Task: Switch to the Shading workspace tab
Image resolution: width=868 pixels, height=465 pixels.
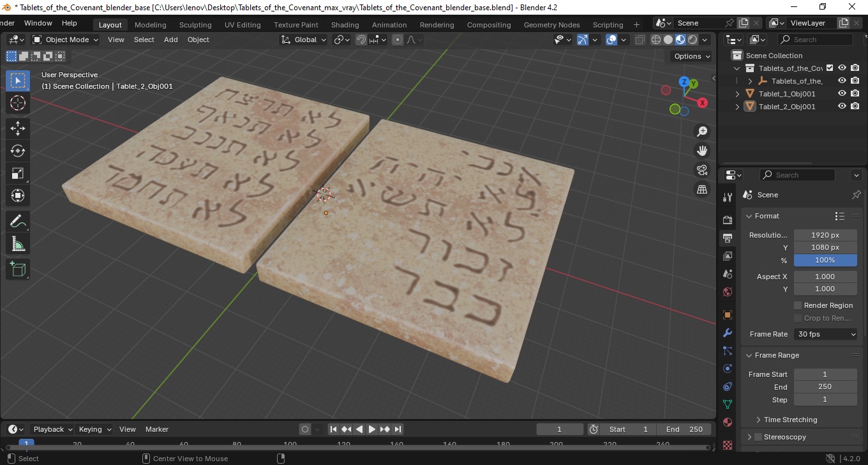Action: click(x=345, y=25)
